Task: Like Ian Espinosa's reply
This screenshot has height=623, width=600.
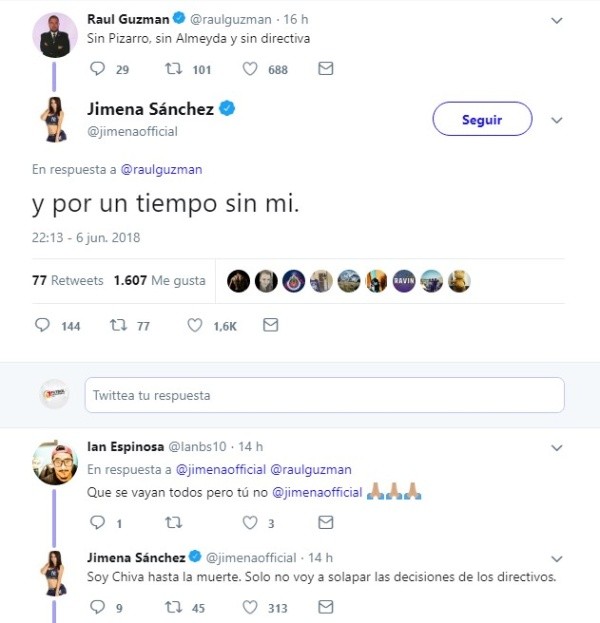Action: click(249, 522)
